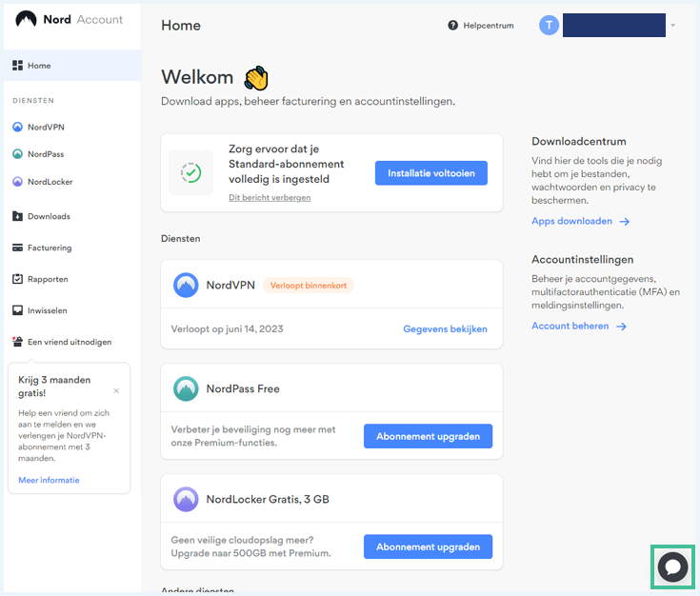
Task: Open Home in the sidebar
Action: coord(72,66)
